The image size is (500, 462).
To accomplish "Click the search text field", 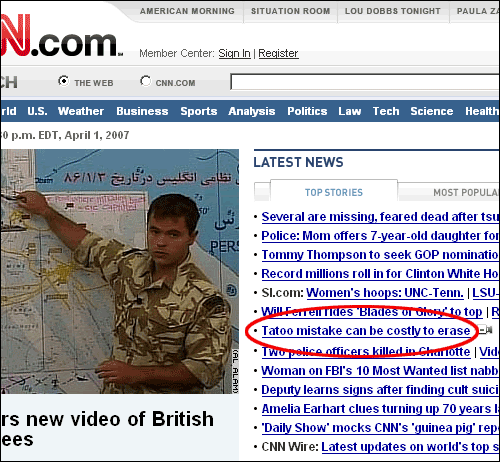I will tap(365, 82).
